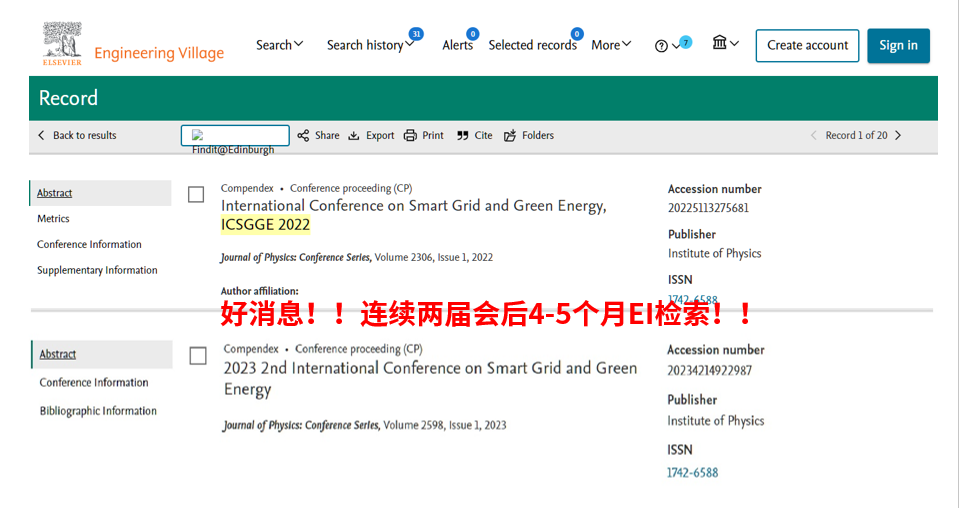Open the Alerts menu item

pyautogui.click(x=457, y=45)
